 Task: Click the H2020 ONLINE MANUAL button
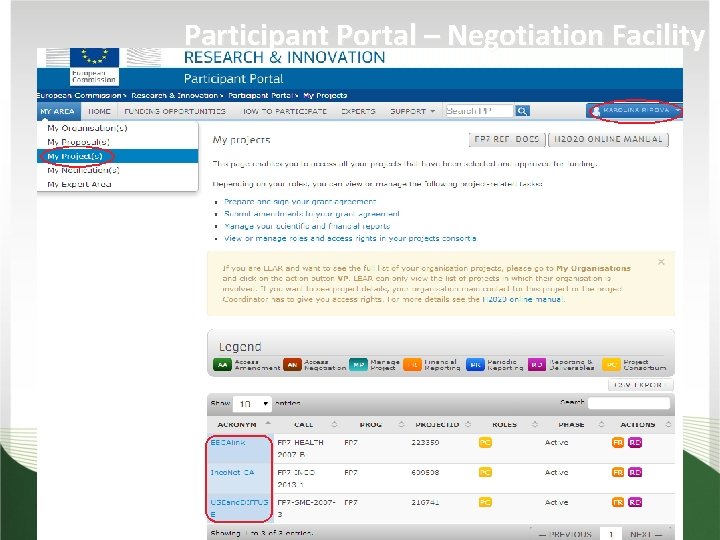(x=608, y=139)
